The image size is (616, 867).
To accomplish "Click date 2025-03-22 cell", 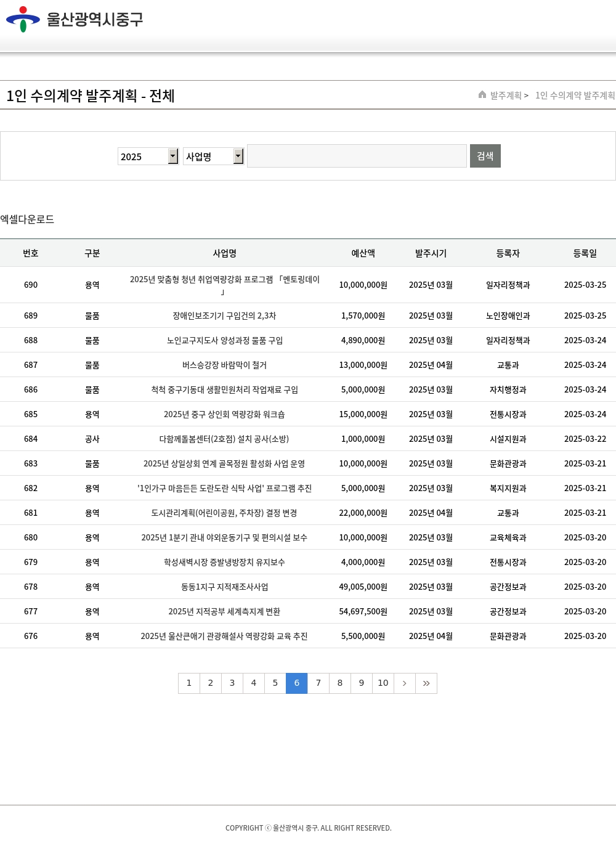I will [585, 439].
